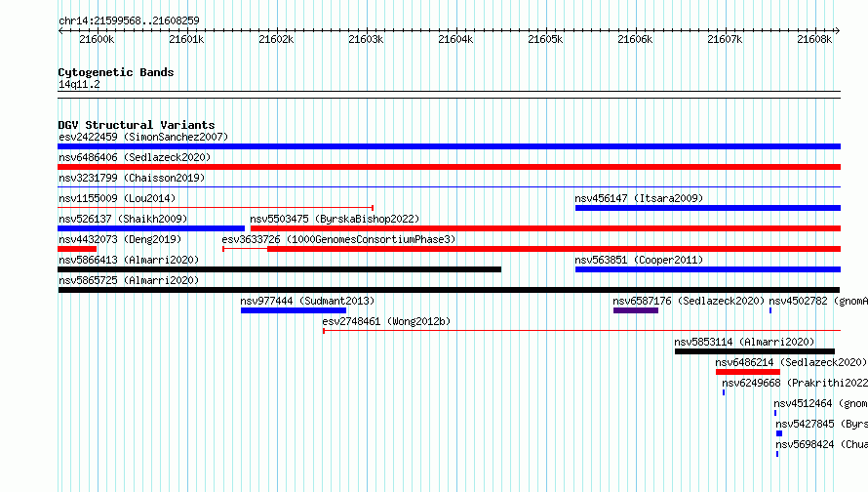Screen dimensions: 868x492
Task: Click the black nsv5853114 variant bar
Action: (755, 351)
